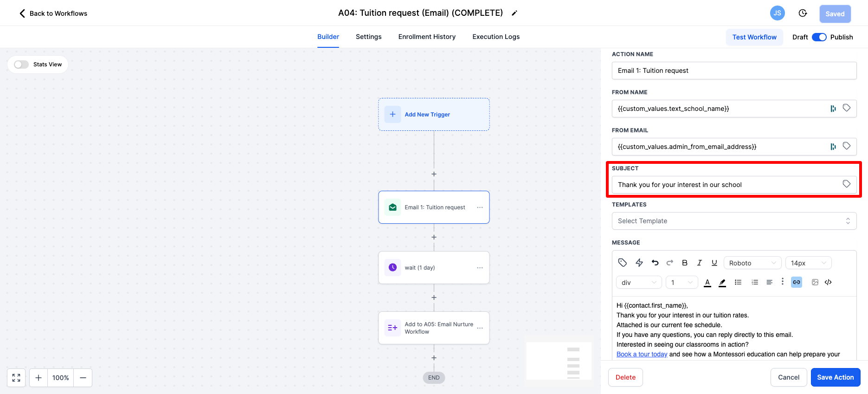Click the Test Workflow button
Image resolution: width=868 pixels, height=394 pixels.
[x=754, y=37]
